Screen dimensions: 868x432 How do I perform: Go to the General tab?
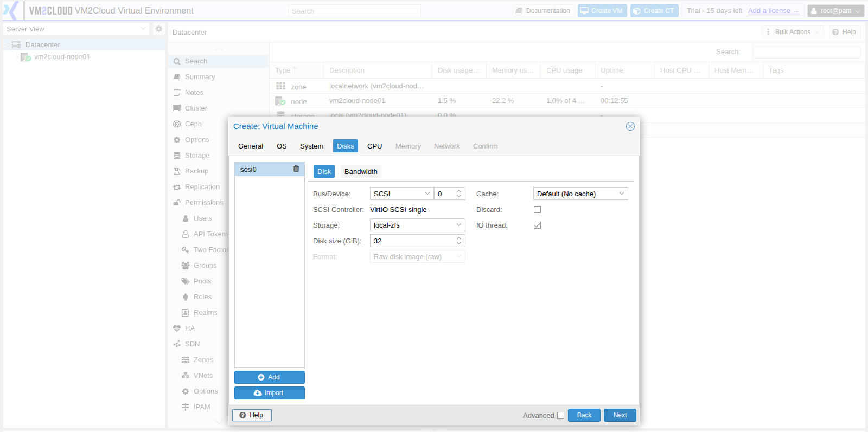point(251,146)
